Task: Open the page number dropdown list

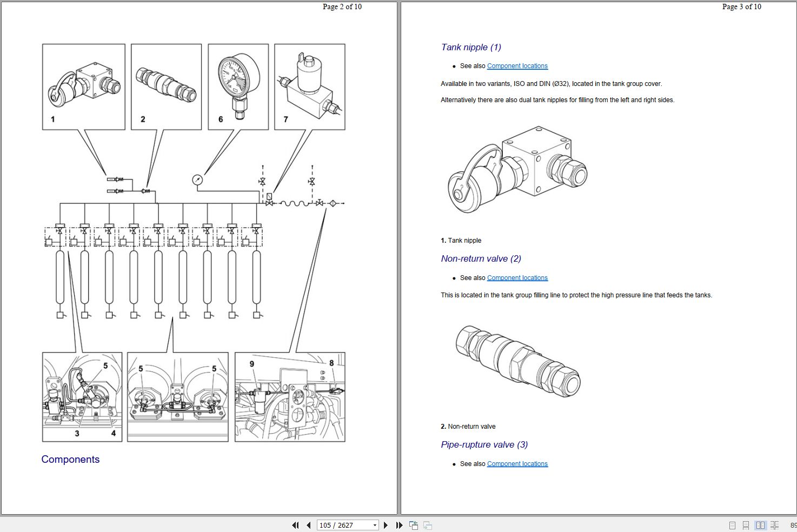Action: pyautogui.click(x=374, y=525)
